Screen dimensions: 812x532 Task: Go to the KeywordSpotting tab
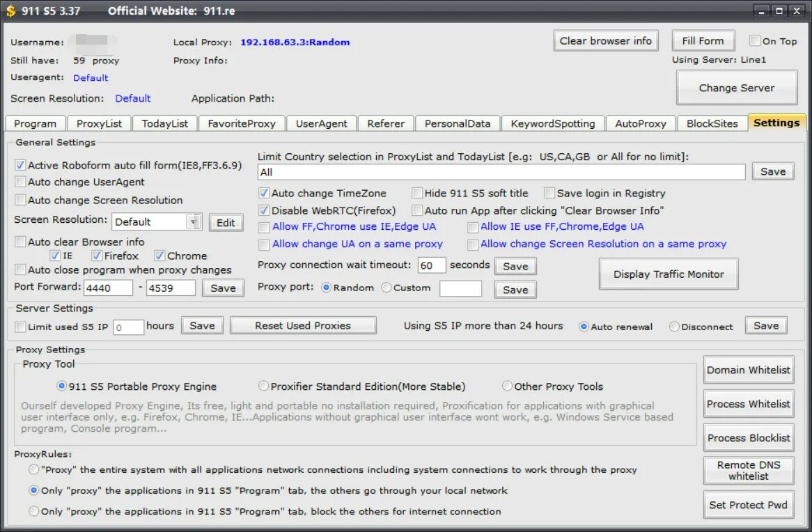coord(552,123)
